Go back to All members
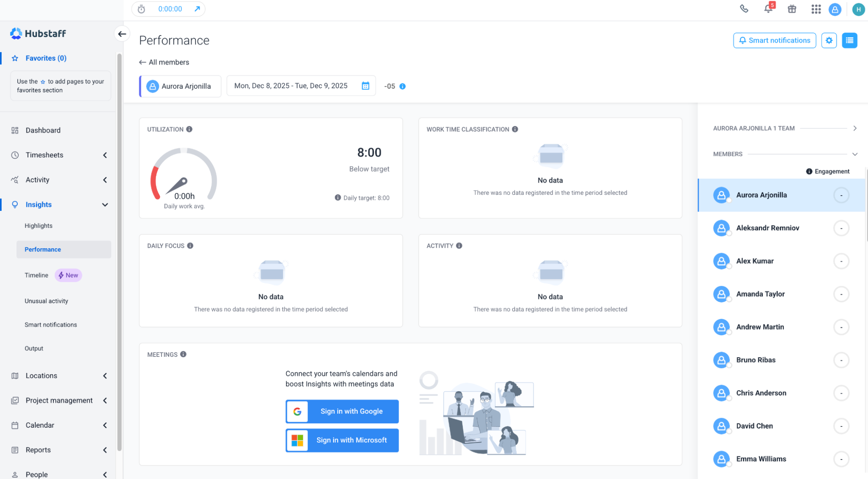This screenshot has height=479, width=868. pyautogui.click(x=164, y=62)
